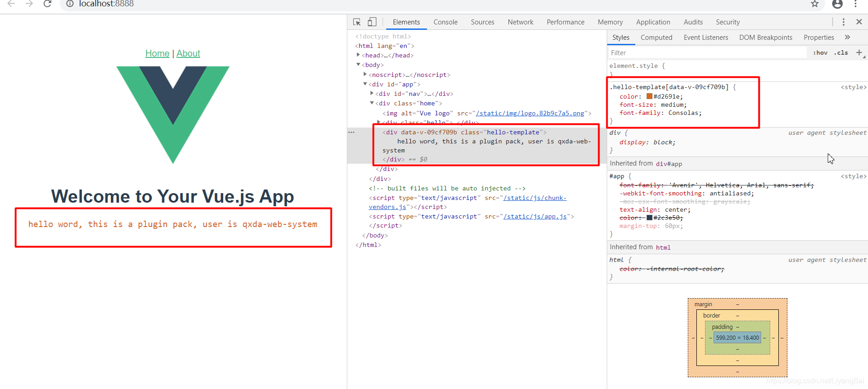
Task: Open the Security tab
Action: [728, 22]
